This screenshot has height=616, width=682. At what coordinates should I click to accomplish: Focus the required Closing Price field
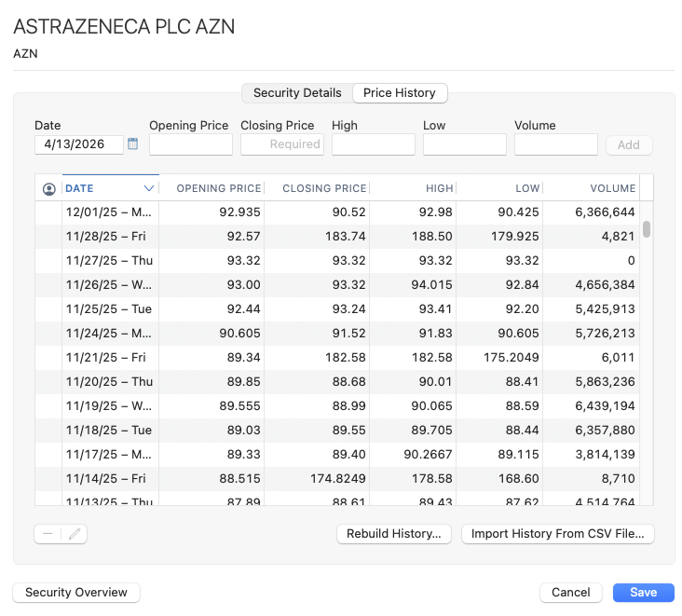pos(282,144)
